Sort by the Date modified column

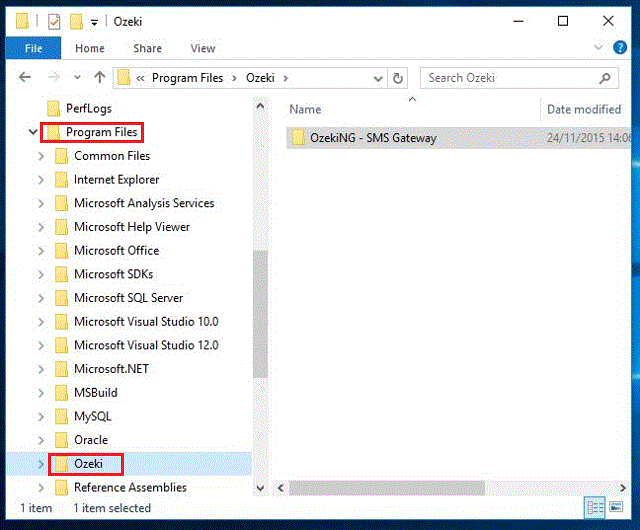coord(584,109)
